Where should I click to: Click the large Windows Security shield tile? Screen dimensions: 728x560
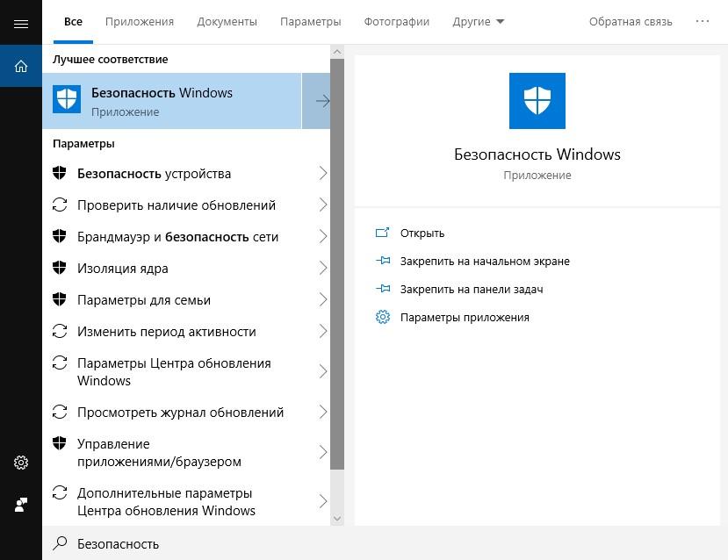537,101
